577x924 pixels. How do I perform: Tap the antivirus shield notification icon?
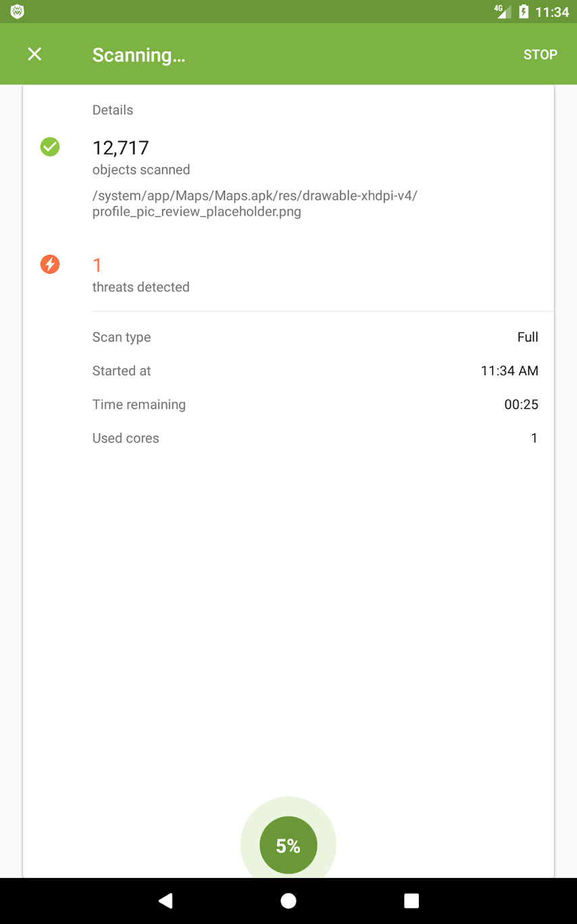click(18, 11)
